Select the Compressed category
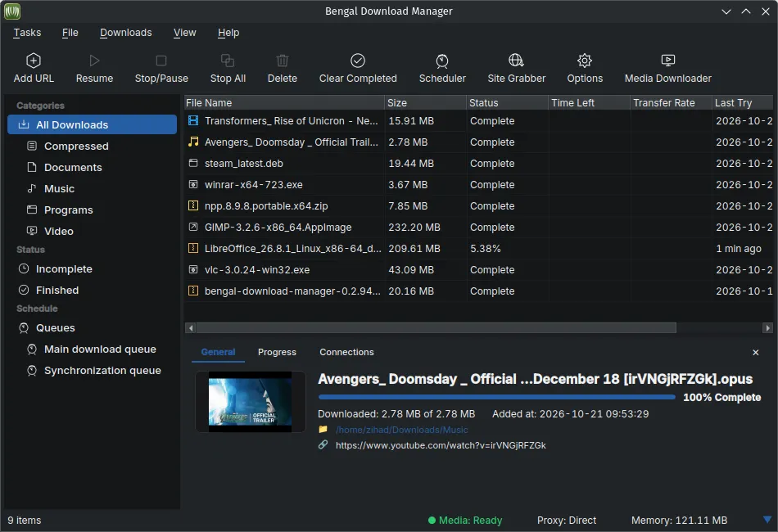This screenshot has width=778, height=532. click(93, 146)
